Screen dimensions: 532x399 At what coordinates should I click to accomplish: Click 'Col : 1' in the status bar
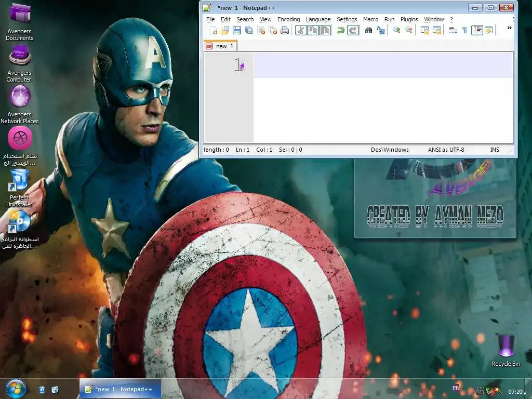264,150
